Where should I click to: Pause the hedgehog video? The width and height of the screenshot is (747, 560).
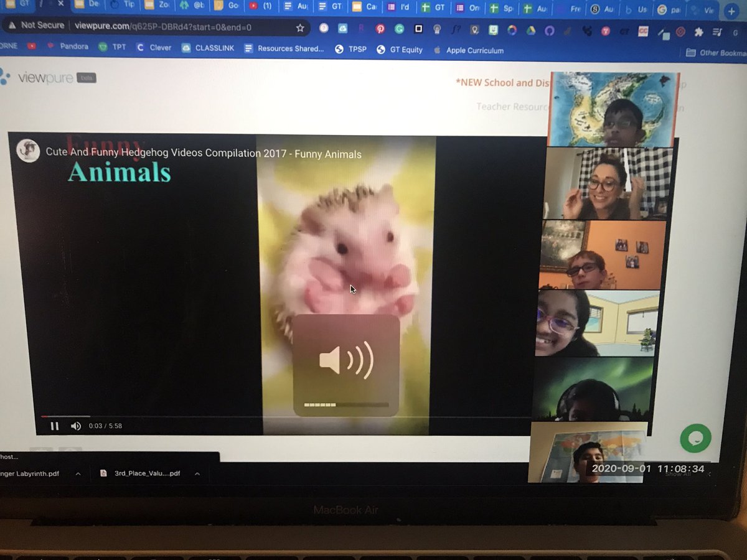54,426
